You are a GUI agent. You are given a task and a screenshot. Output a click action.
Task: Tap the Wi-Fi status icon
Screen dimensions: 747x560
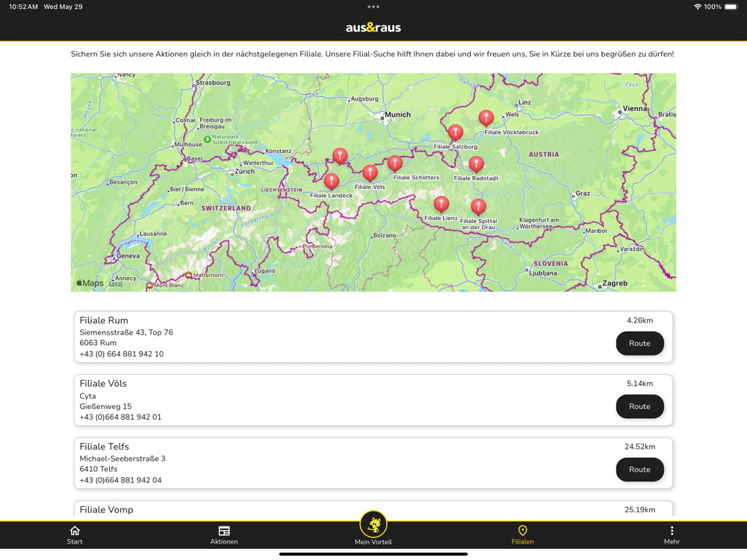[698, 7]
